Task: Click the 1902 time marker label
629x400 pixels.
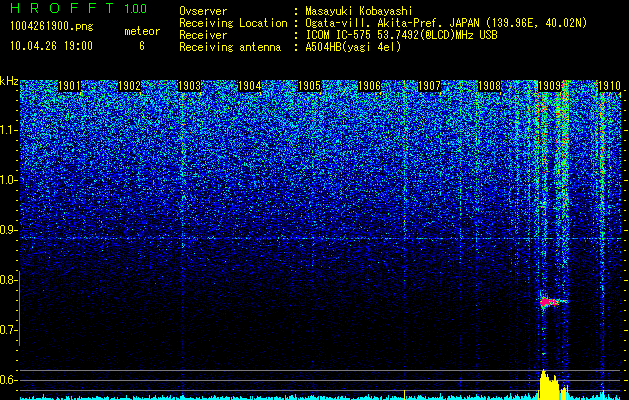Action: click(129, 86)
